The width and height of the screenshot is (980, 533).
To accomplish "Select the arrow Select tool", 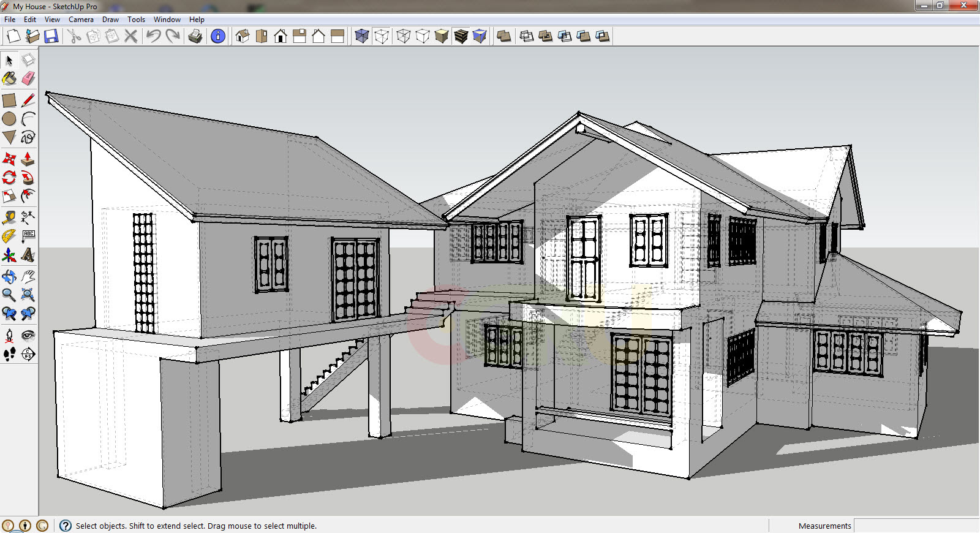I will [x=9, y=60].
